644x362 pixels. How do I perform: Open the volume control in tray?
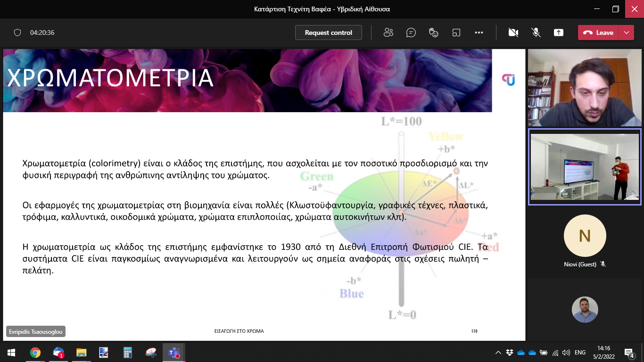click(566, 353)
